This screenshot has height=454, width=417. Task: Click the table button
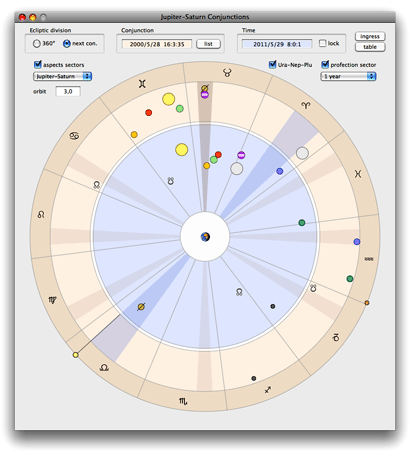(x=370, y=47)
